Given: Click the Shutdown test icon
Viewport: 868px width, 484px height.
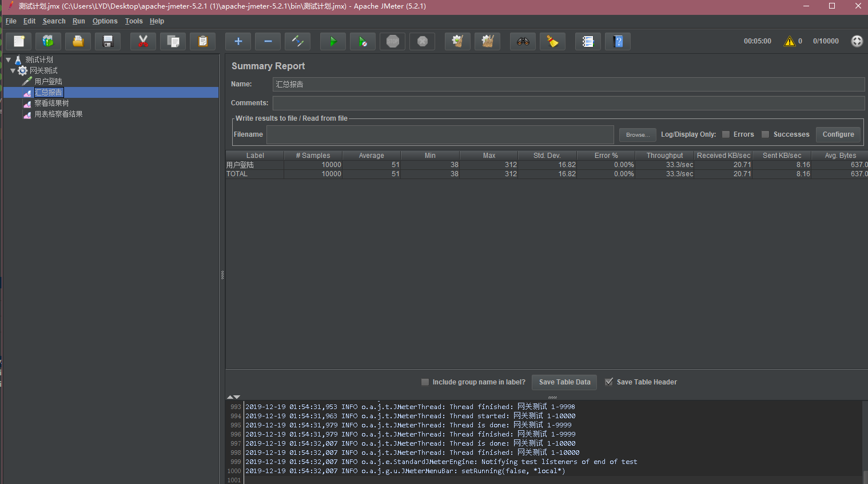Looking at the screenshot, I should point(423,41).
